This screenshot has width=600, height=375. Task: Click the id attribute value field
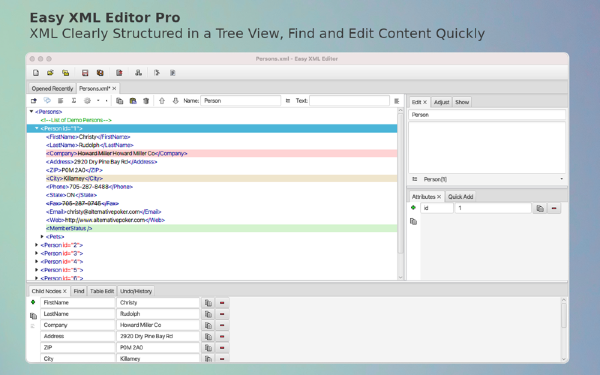(x=493, y=208)
